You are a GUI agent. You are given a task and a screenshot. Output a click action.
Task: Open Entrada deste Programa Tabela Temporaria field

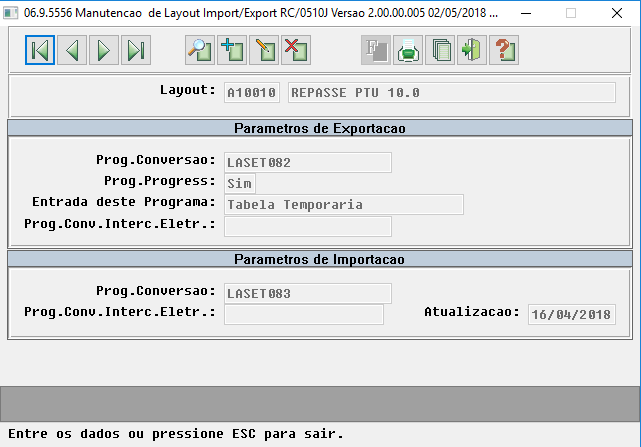tap(344, 204)
